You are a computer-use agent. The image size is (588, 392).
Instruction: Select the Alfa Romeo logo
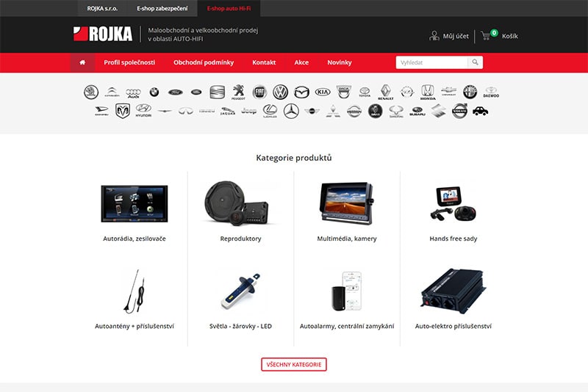tap(470, 92)
